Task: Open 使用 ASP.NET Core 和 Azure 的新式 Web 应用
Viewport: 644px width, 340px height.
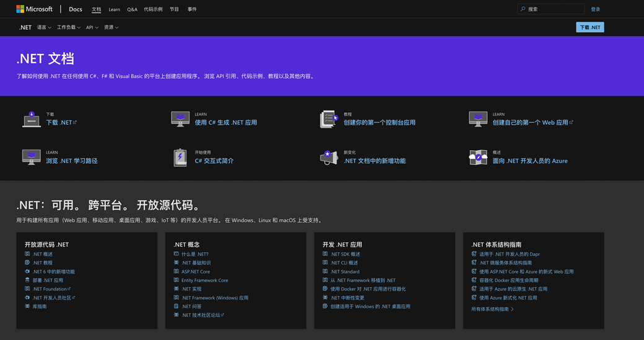Action: (x=526, y=272)
